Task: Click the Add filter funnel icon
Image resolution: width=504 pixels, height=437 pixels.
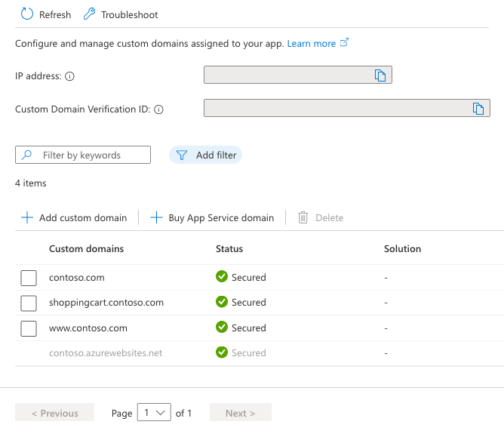Action: [182, 155]
